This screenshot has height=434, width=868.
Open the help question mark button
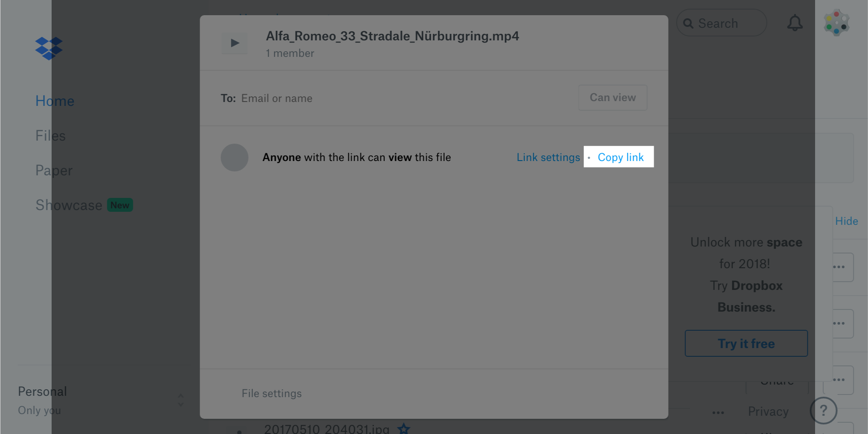tap(823, 410)
